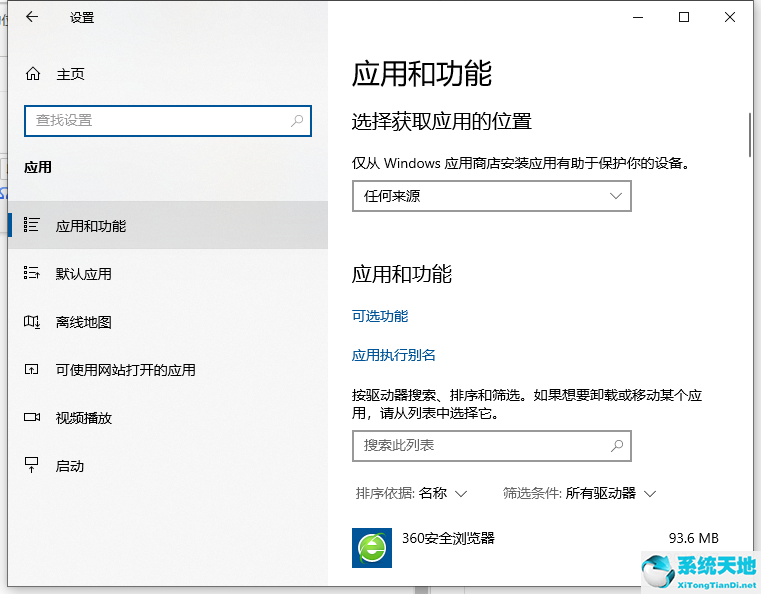Select the 离线地图 map icon
This screenshot has width=761, height=594.
point(32,321)
